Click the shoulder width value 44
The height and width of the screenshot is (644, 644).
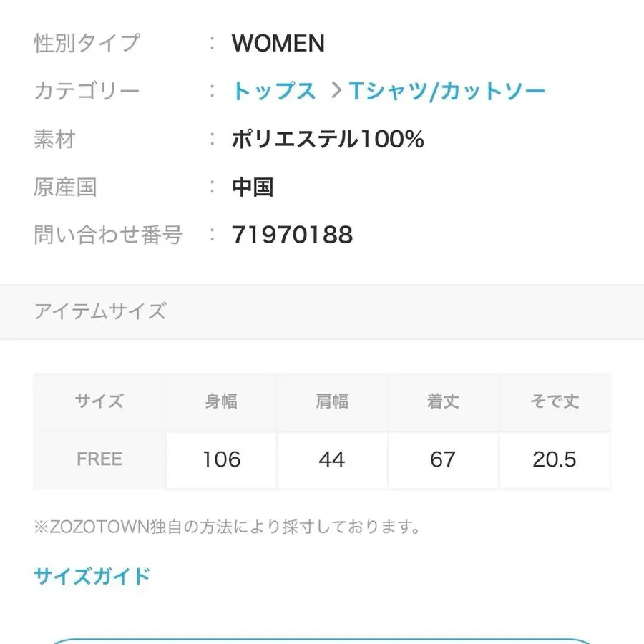(x=331, y=459)
